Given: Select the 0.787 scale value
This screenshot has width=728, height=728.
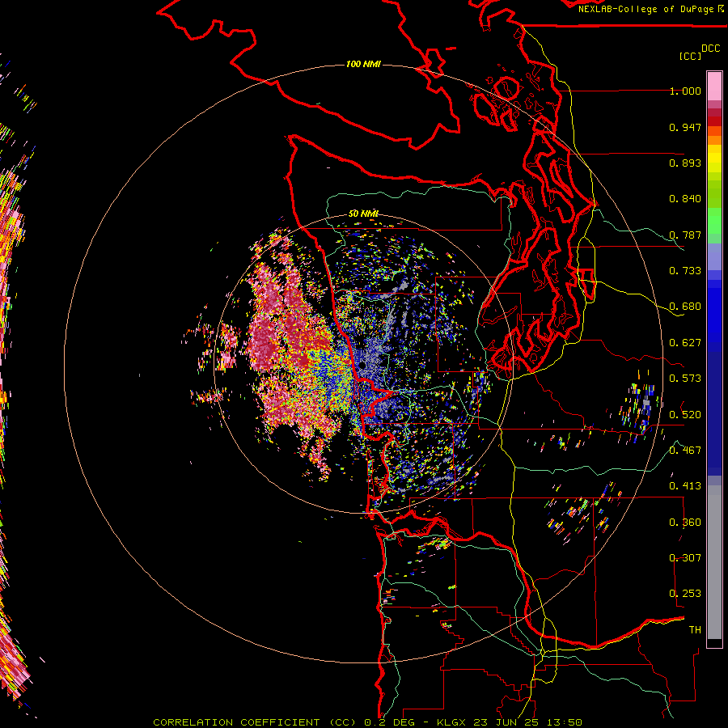Looking at the screenshot, I should (x=685, y=235).
